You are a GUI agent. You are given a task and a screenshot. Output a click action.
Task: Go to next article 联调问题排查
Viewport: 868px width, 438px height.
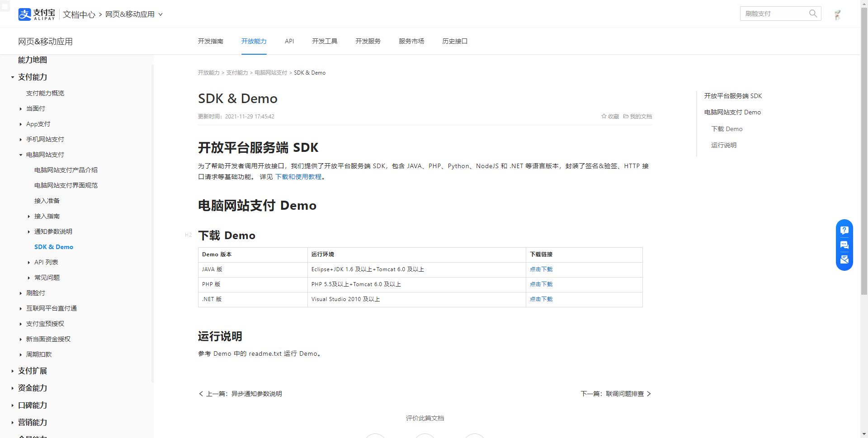point(616,394)
